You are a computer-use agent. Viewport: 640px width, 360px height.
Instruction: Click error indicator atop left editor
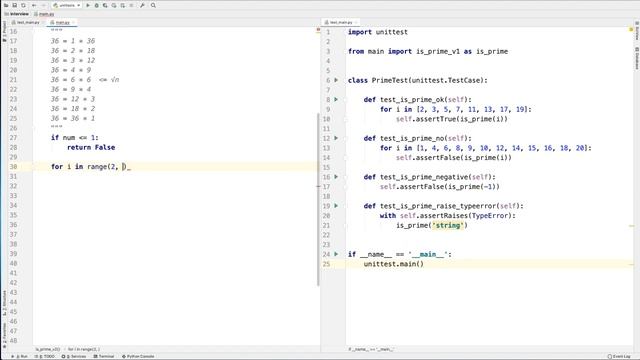318,30
